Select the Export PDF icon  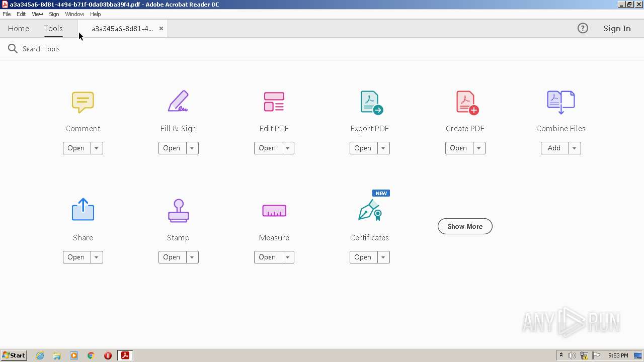pos(371,102)
